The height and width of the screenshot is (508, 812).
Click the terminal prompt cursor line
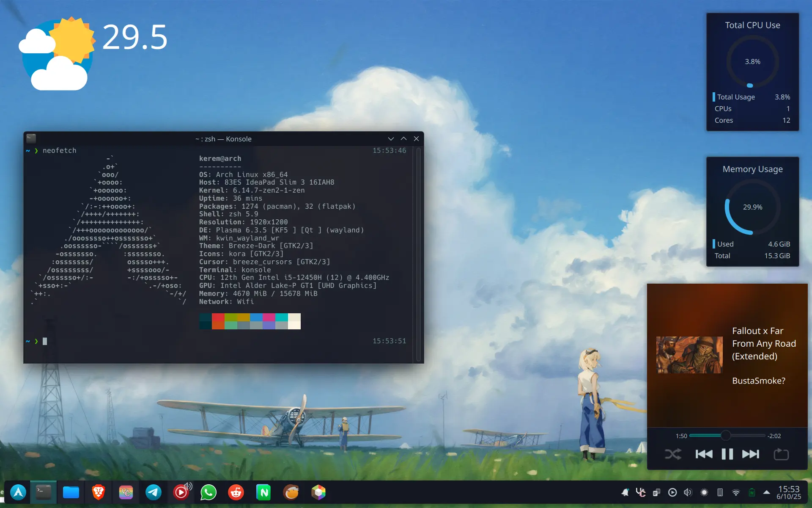coord(216,341)
